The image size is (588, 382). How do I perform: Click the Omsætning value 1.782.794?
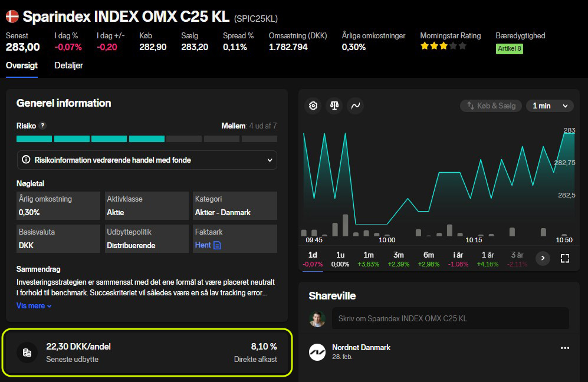(288, 47)
